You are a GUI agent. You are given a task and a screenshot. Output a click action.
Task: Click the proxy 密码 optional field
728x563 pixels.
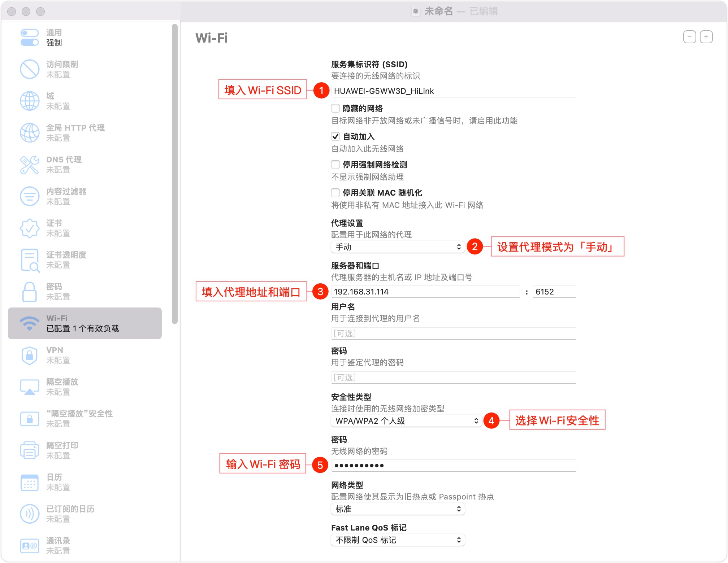(454, 377)
